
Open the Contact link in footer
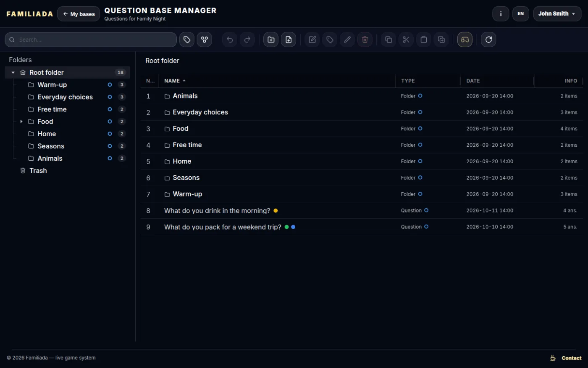coord(572,358)
